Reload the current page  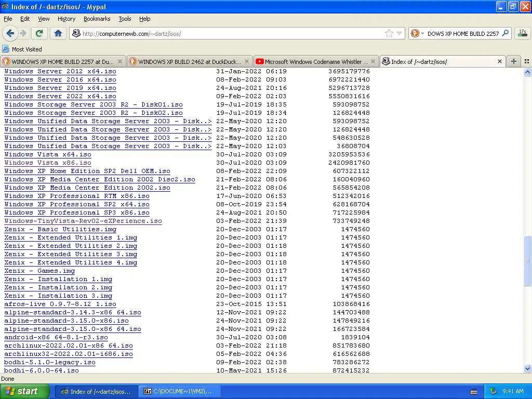click(x=39, y=33)
